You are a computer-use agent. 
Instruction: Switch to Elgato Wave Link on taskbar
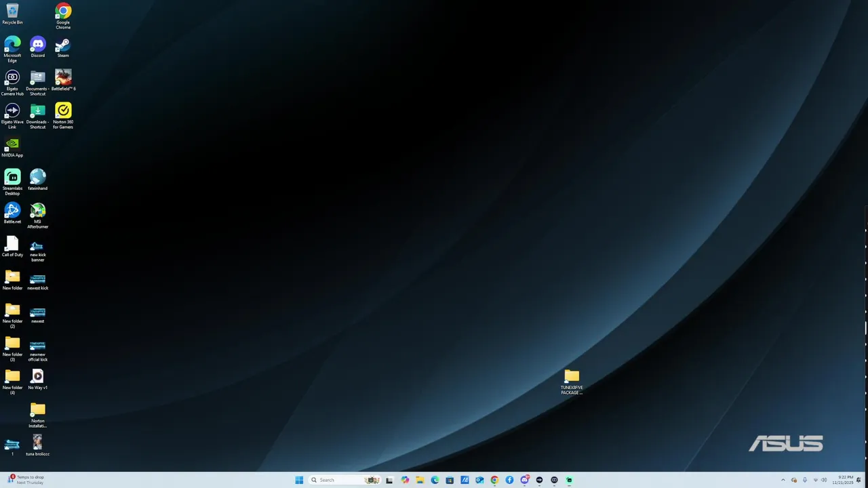pyautogui.click(x=539, y=480)
